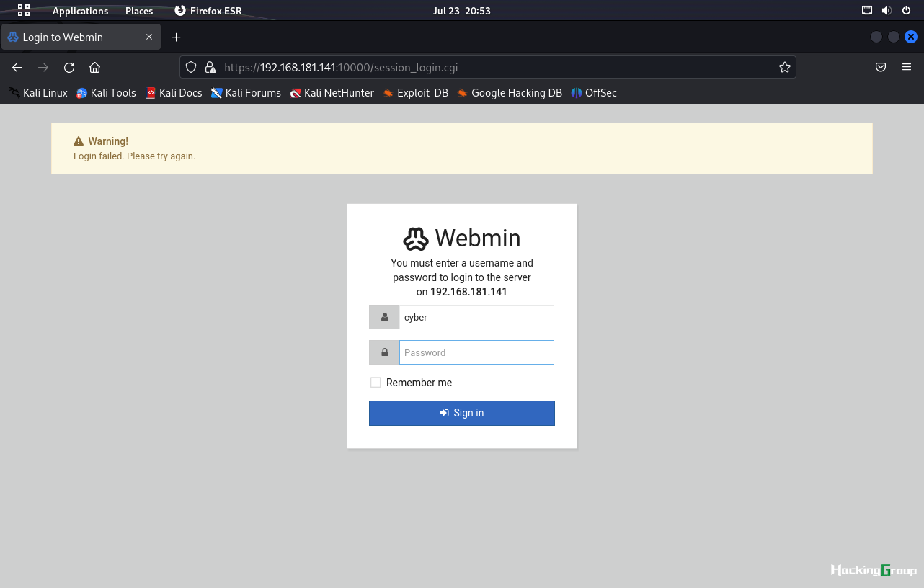Open a new tab with plus
Viewport: 924px width, 588px height.
[177, 37]
